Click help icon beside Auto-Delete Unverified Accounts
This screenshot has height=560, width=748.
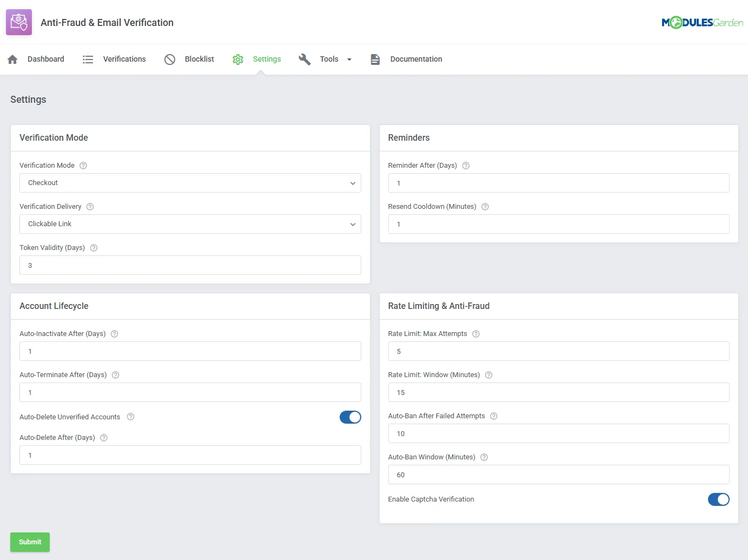(130, 417)
